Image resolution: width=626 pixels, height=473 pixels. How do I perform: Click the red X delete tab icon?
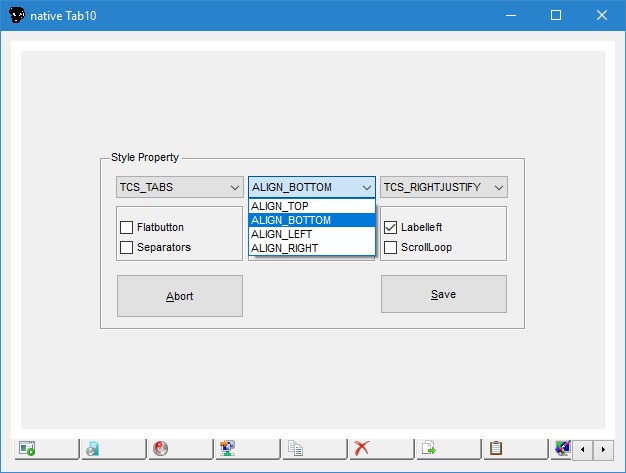(362, 449)
